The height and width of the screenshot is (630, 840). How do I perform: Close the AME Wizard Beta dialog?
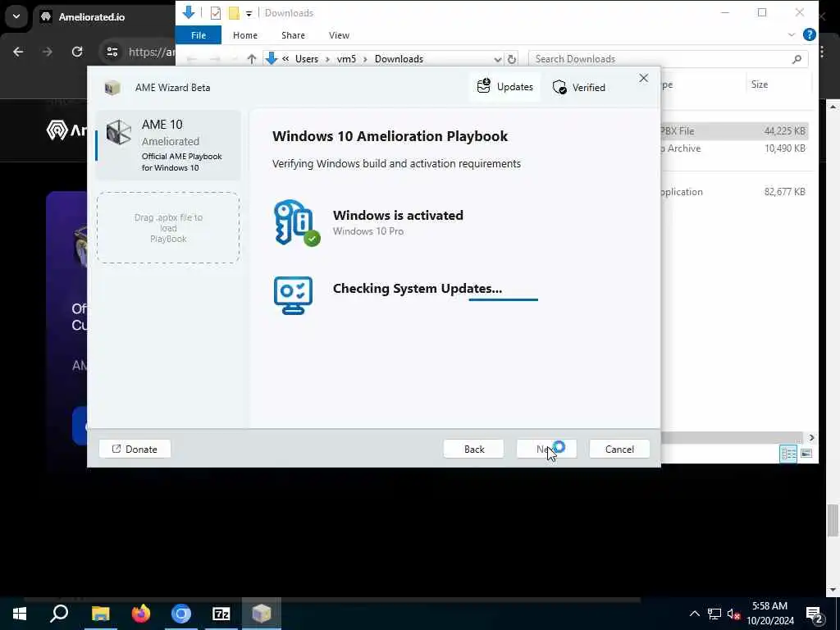643,78
